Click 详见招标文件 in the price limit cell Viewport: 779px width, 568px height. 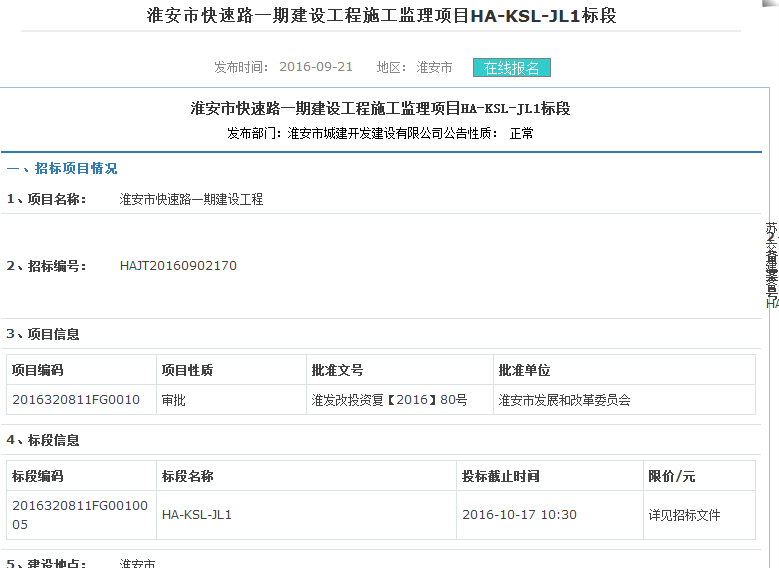(684, 515)
